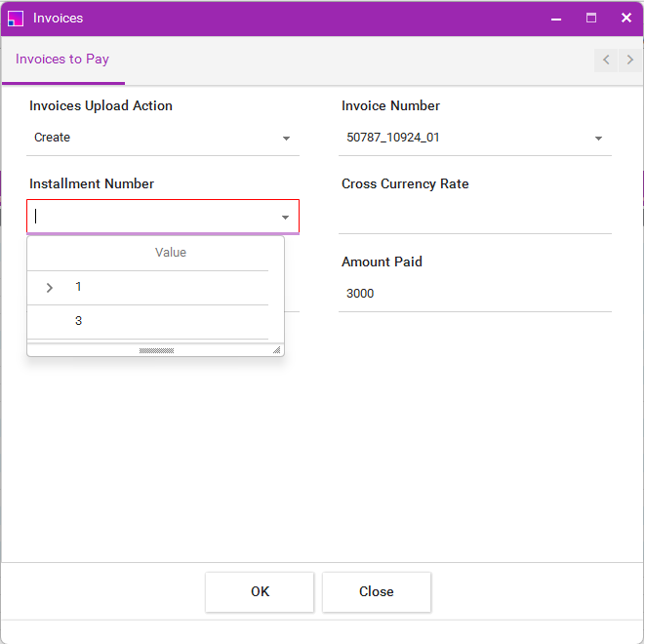Click the dropdown list's horizontal scrollbar
This screenshot has height=644, width=645.
(156, 349)
